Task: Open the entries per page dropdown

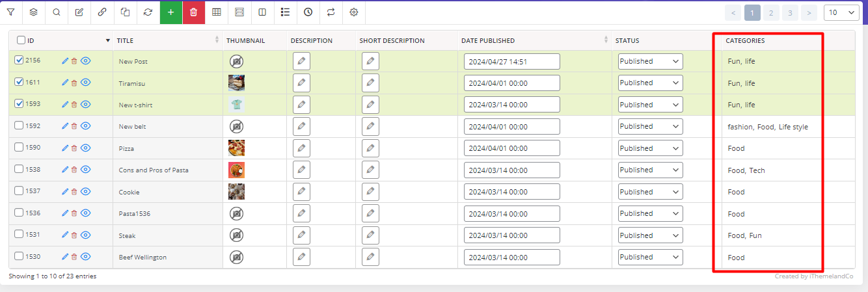Action: point(842,12)
